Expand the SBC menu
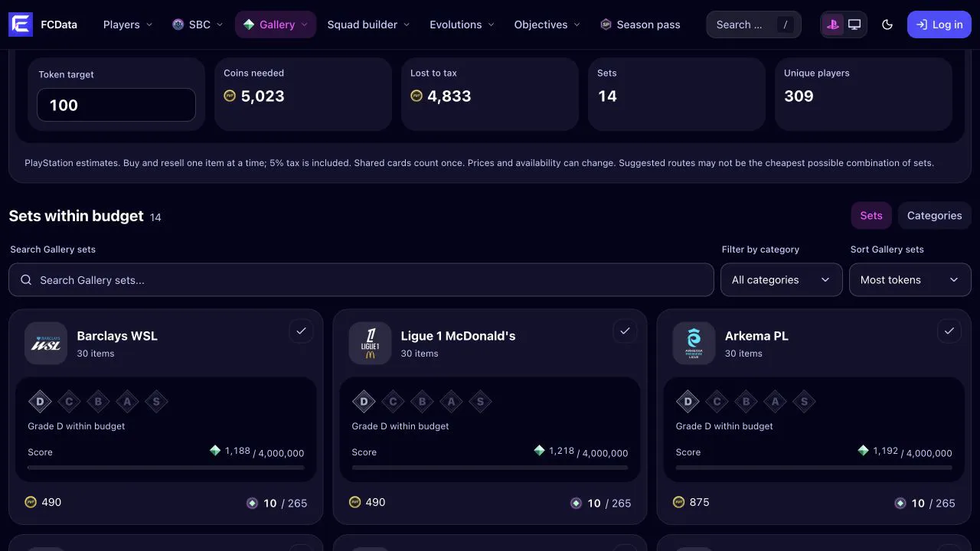Screen dimensions: 980x551 click(x=198, y=24)
